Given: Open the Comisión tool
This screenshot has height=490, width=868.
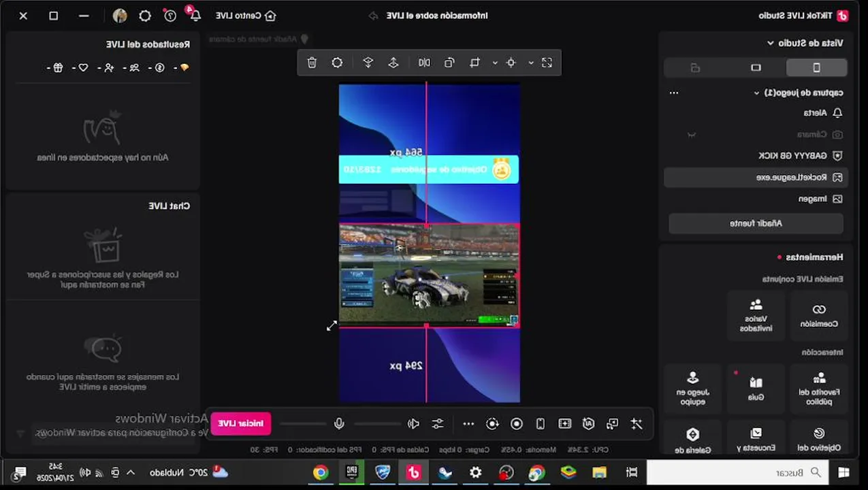Looking at the screenshot, I should click(x=819, y=316).
